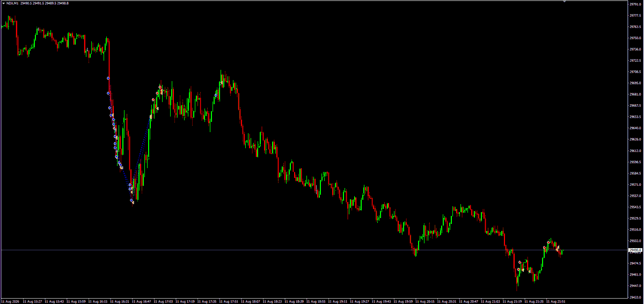Screen dimensions: 644x304
Task: Click time axis label 11 Aug 21:51
Action: (557, 301)
